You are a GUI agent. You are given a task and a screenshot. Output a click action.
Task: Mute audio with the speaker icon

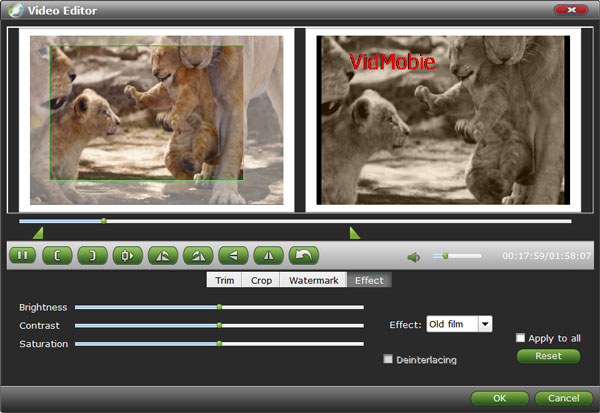coord(414,257)
